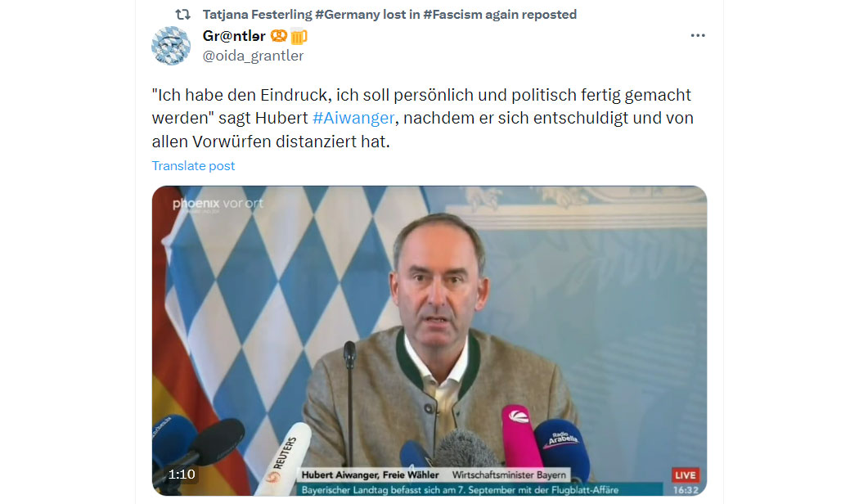Translate the post to English
Screen dimensions: 859x504
click(x=193, y=166)
